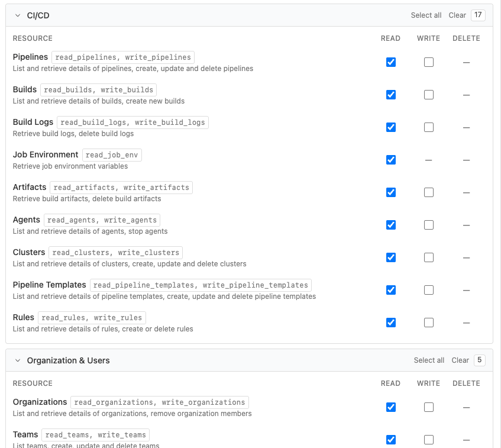Click the DELETE column header in CI/CD

(466, 38)
